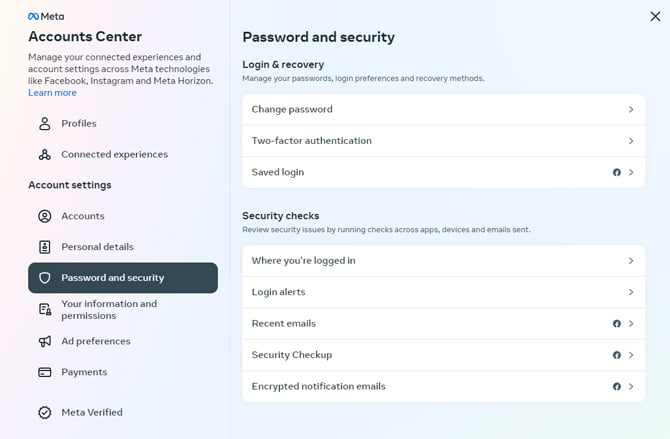The image size is (670, 439).
Task: Click the Accounts circle avatar icon
Action: [44, 216]
